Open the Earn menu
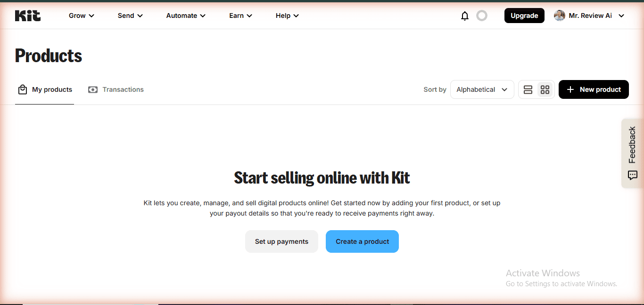The height and width of the screenshot is (305, 644). pyautogui.click(x=240, y=16)
